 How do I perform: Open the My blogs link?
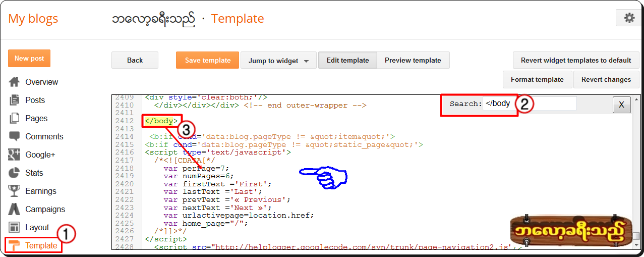click(x=33, y=19)
